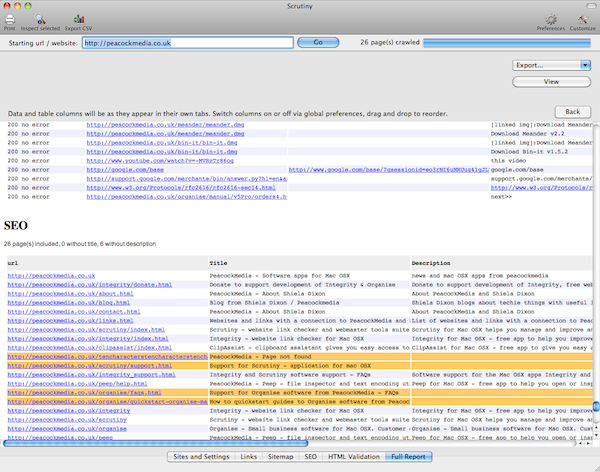Click the vertical scrollbar thumb on right

596,406
